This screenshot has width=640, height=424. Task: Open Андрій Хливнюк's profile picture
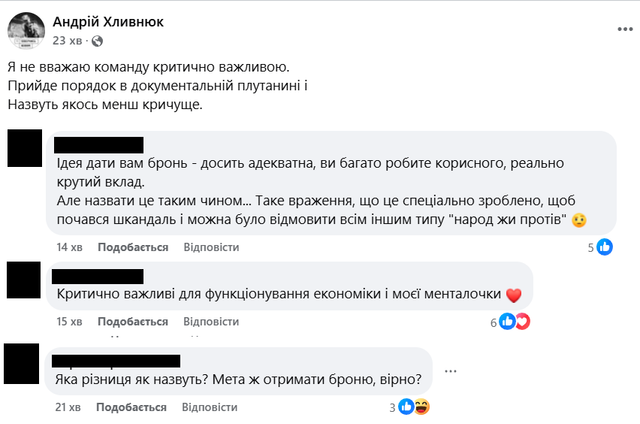coord(26,31)
